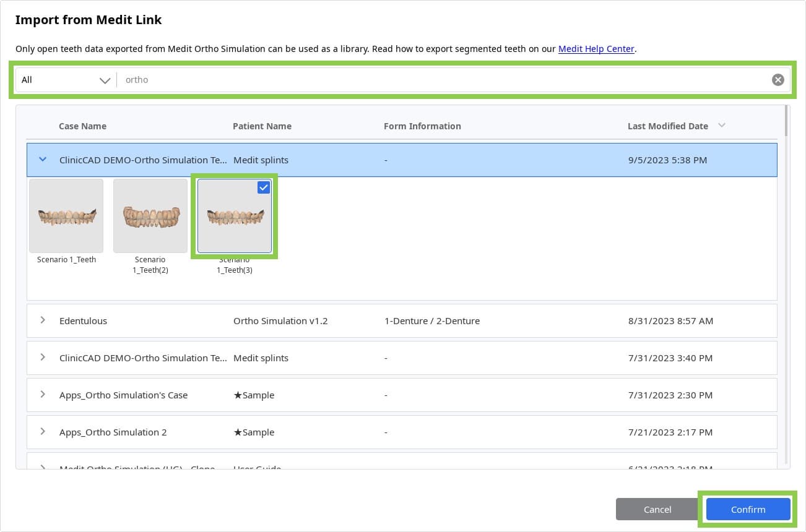Click the Form Information column header
The height and width of the screenshot is (532, 806).
[x=422, y=126]
